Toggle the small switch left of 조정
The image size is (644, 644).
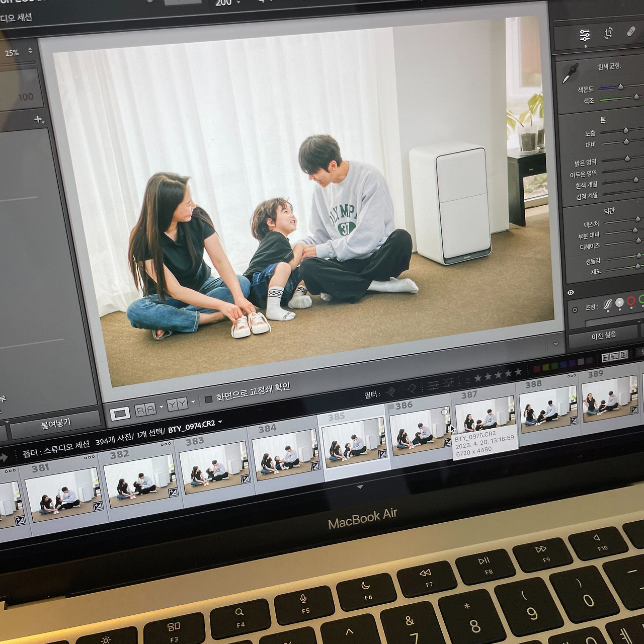[x=575, y=309]
